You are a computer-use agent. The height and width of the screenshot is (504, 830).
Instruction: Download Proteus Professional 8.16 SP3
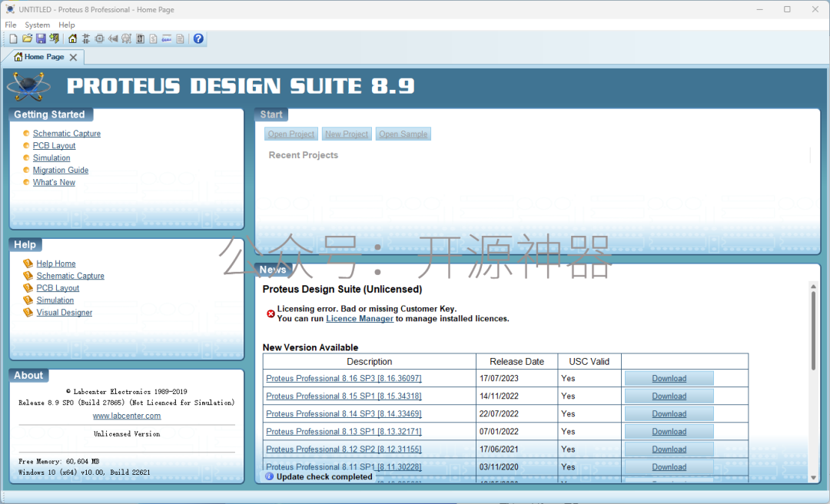(669, 379)
